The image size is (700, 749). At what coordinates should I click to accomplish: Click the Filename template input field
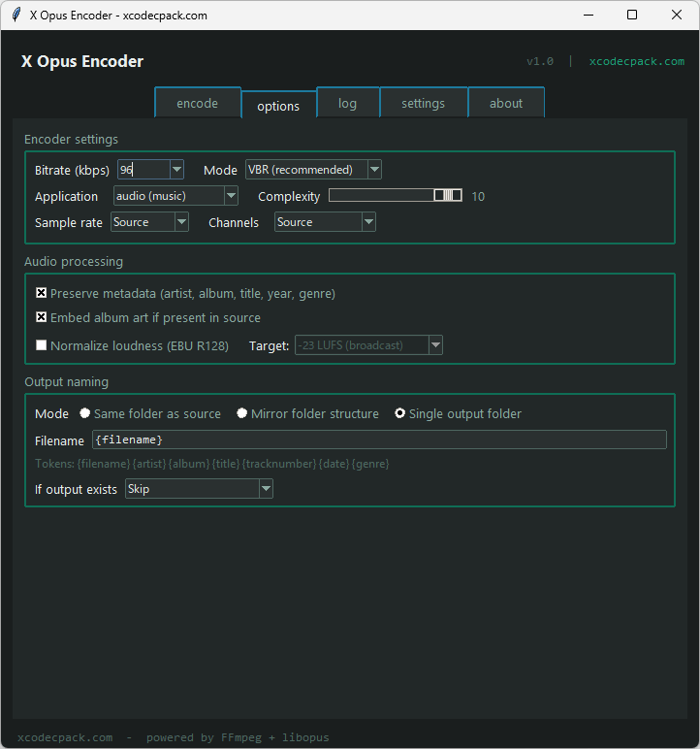pyautogui.click(x=378, y=440)
